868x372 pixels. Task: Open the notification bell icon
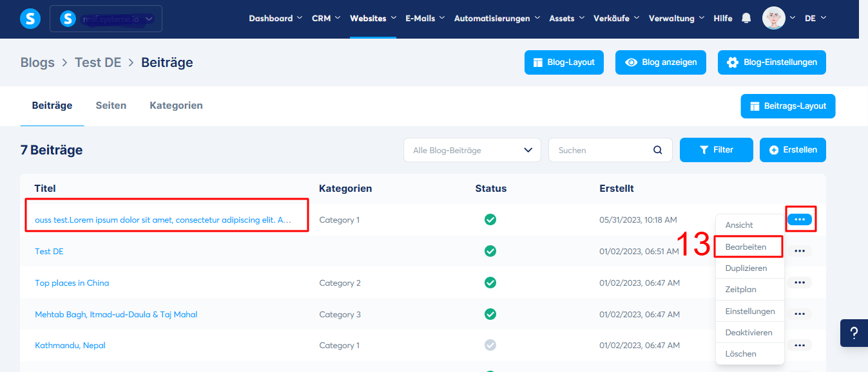746,18
